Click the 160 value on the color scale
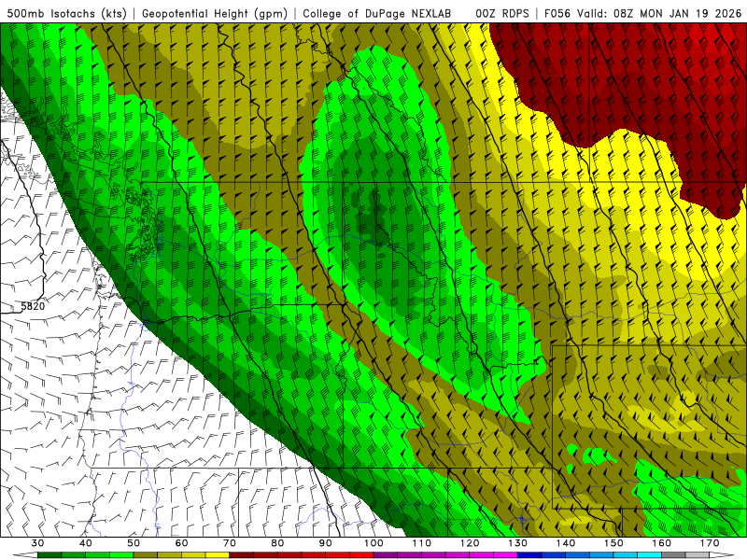Screen dimensions: 747x560 coord(662,543)
